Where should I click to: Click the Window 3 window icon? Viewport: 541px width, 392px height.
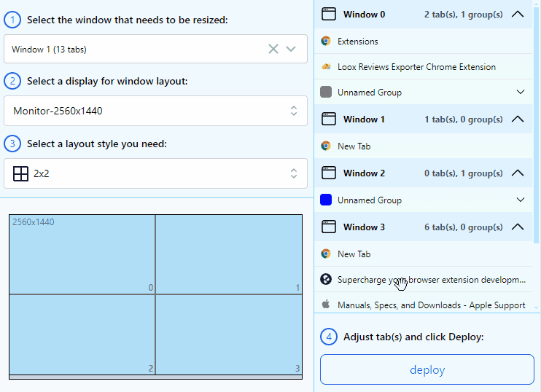328,227
